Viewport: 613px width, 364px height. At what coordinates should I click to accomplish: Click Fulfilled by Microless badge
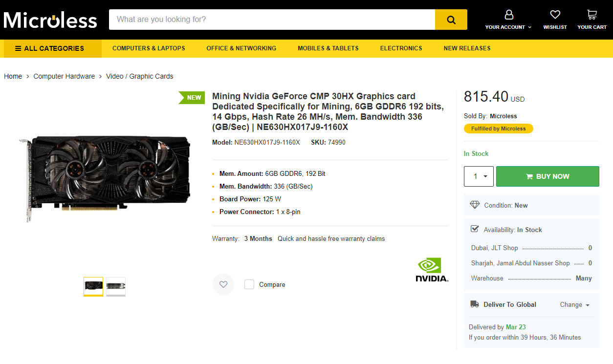click(x=499, y=128)
